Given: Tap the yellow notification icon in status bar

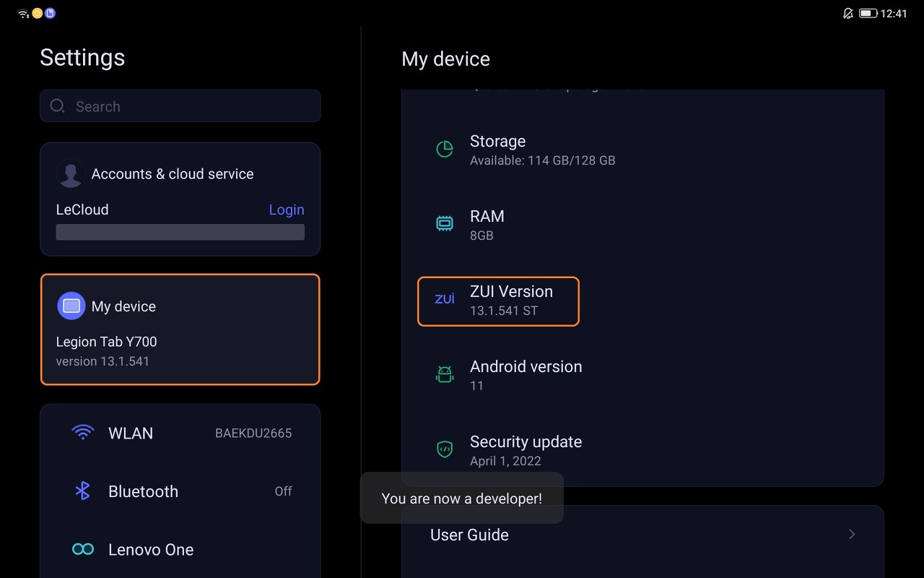Looking at the screenshot, I should pyautogui.click(x=37, y=13).
